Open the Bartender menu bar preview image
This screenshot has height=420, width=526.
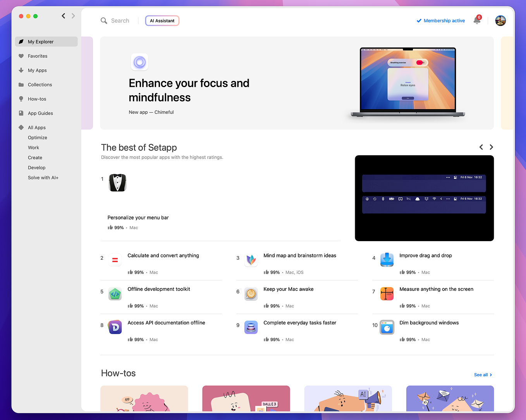424,198
